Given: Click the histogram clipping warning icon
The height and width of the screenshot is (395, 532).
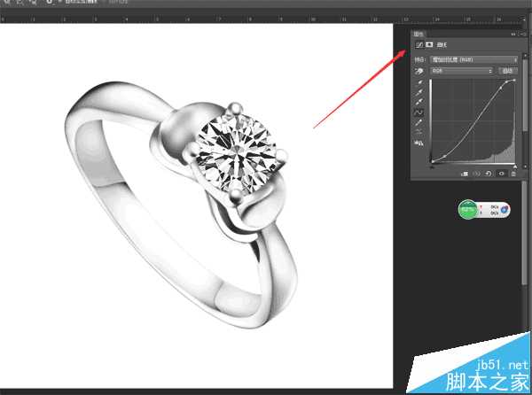Looking at the screenshot, I should point(419,143).
